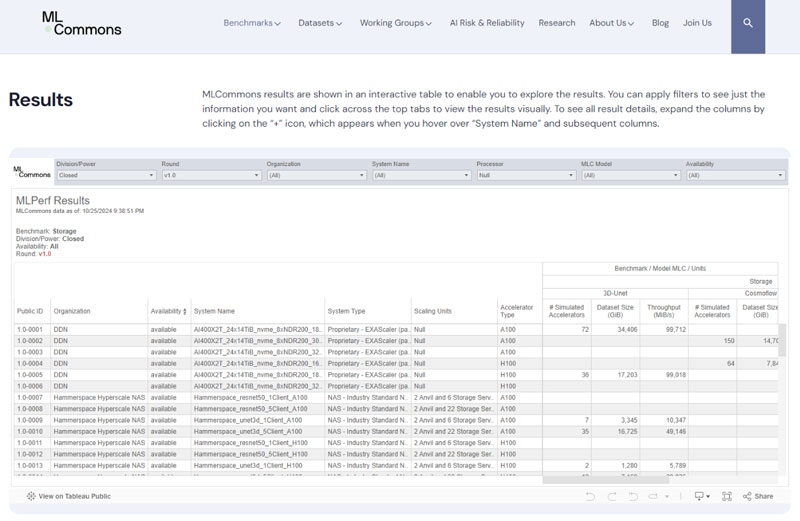Viewport: 800px width, 521px height.
Task: Open the MLC Model filter dropdown
Action: [631, 175]
